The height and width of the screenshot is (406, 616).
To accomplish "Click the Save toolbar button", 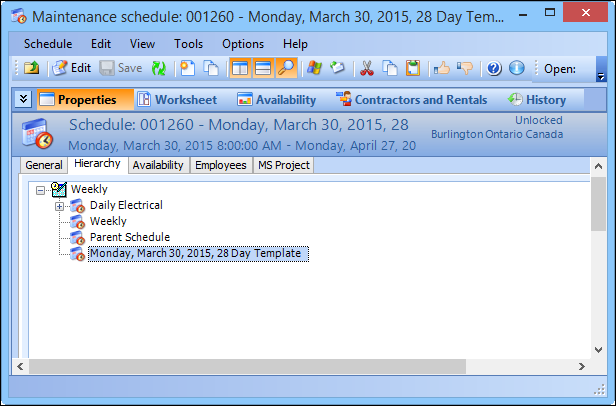I will [x=121, y=68].
